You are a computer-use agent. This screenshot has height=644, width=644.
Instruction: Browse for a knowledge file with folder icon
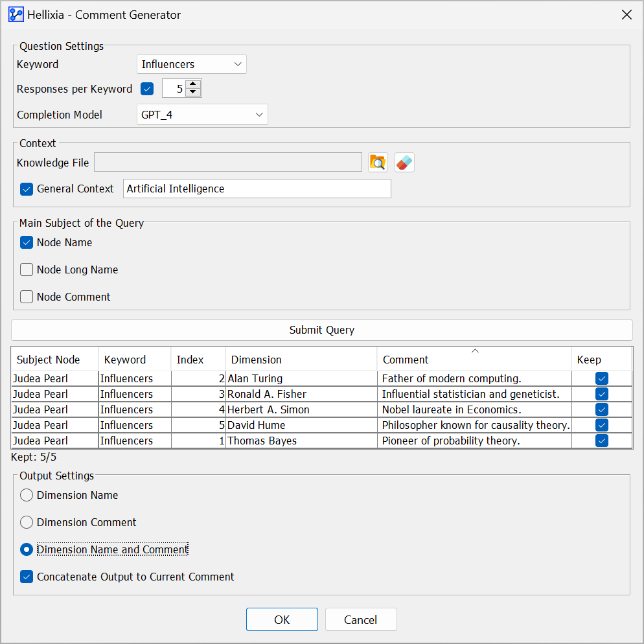378,163
